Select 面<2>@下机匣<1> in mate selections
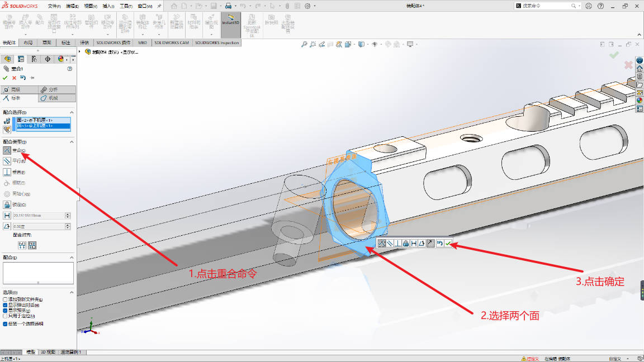Screen dimensions: 644x362 coord(42,120)
